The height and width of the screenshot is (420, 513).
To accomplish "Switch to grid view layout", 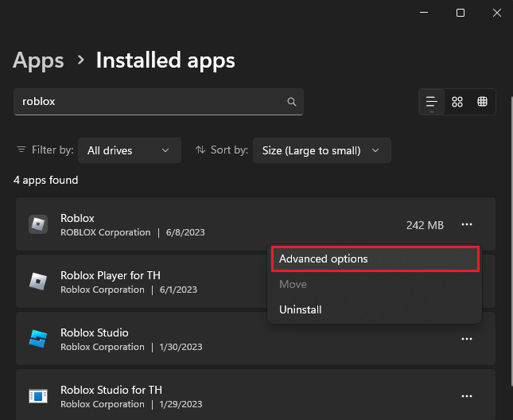I will coord(457,102).
